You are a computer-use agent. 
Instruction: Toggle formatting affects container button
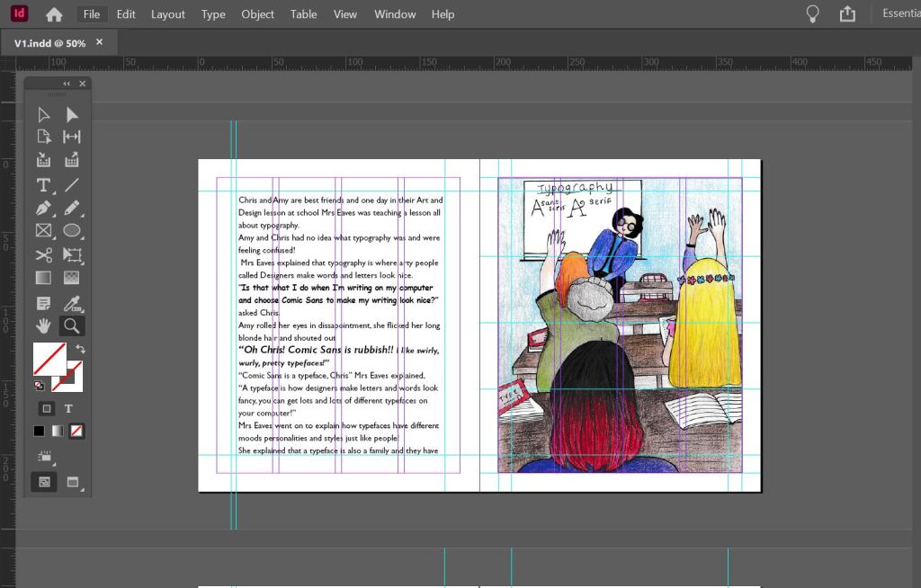(46, 408)
